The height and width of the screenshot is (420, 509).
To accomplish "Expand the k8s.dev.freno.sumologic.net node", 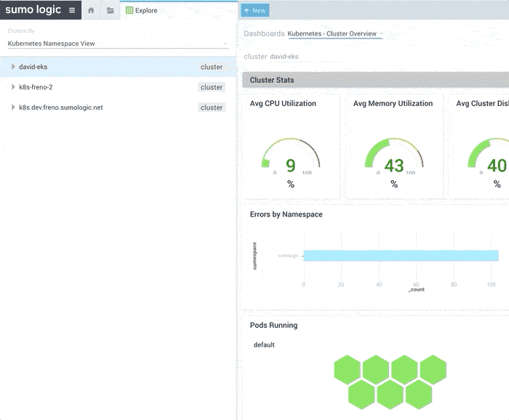I will pos(13,108).
